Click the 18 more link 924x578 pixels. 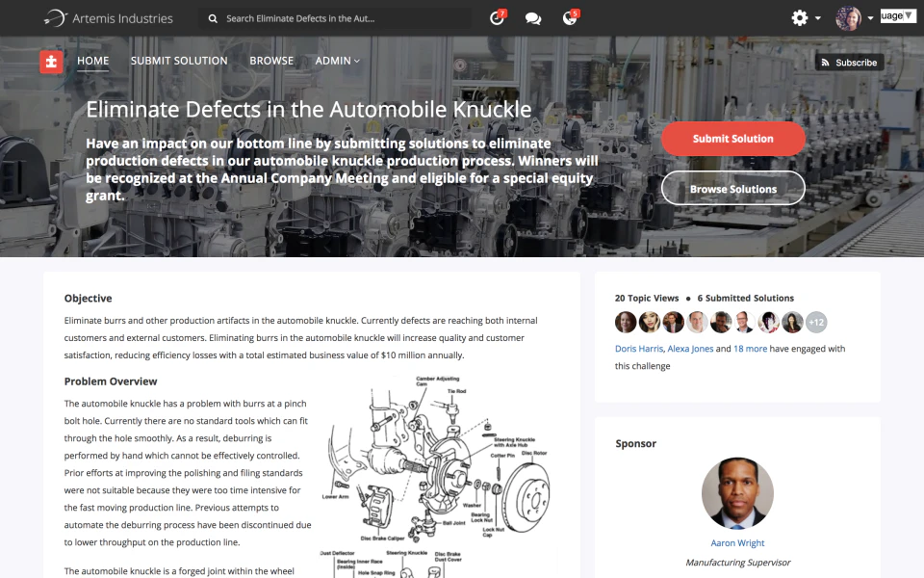750,349
